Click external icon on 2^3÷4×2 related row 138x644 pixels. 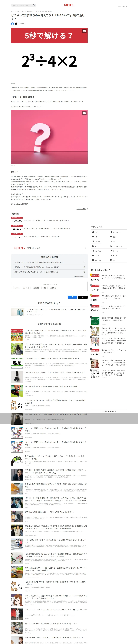click(84, 272)
